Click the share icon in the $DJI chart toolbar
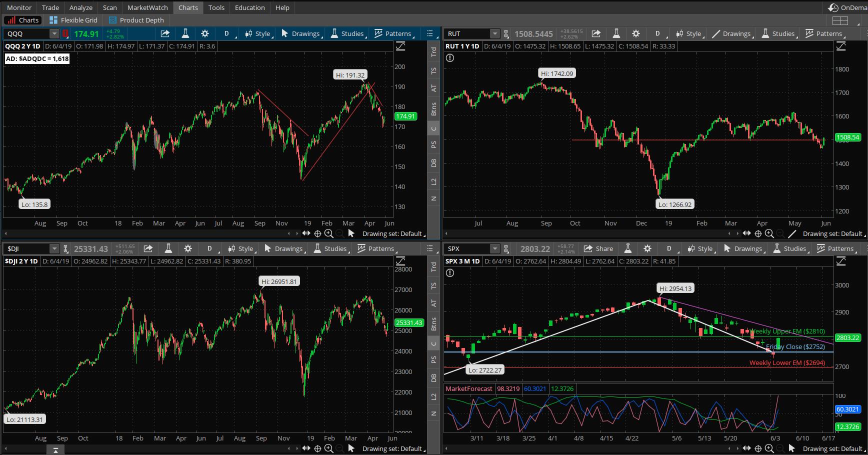Viewport: 868px width, 455px height. [x=148, y=248]
